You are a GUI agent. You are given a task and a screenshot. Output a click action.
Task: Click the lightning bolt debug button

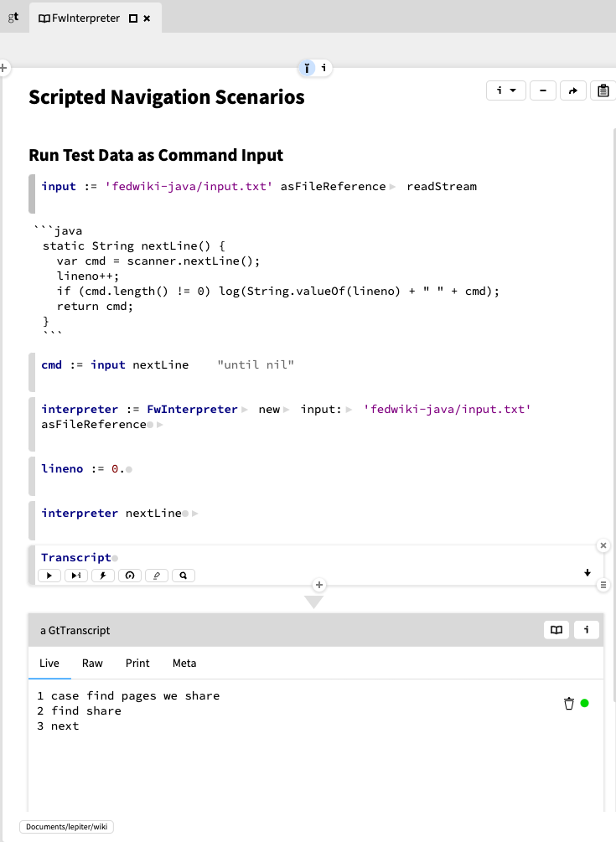pos(102,576)
